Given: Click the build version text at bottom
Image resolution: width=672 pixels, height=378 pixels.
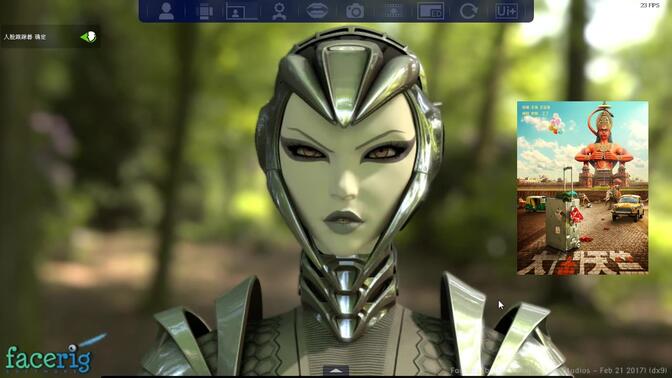Looking at the screenshot, I should (558, 370).
